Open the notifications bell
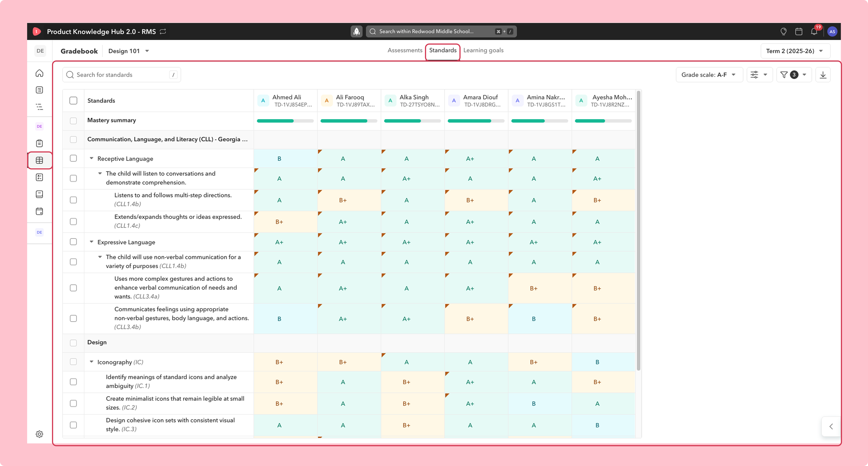 coord(814,31)
